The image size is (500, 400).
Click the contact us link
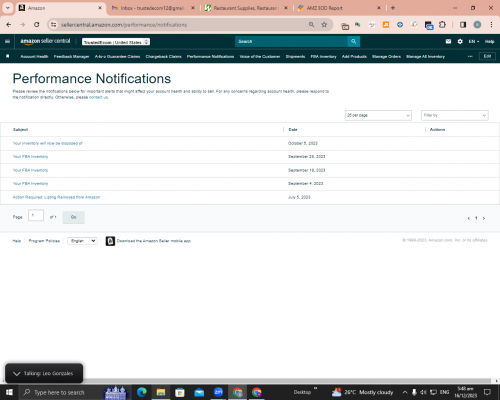98,97
